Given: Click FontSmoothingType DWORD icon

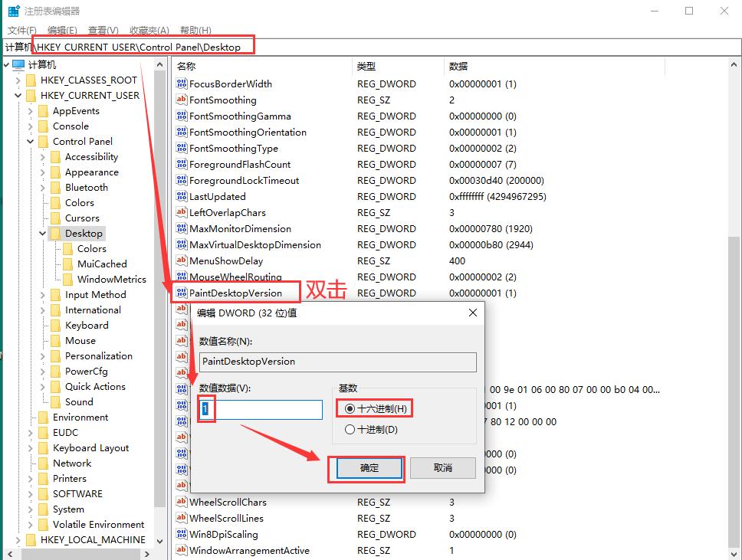Looking at the screenshot, I should pyautogui.click(x=181, y=149).
